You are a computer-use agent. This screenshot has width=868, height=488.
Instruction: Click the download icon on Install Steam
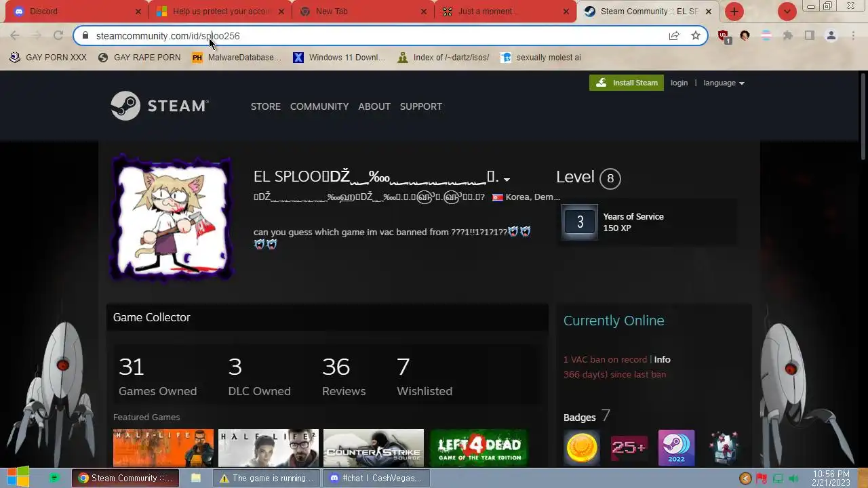click(x=601, y=83)
